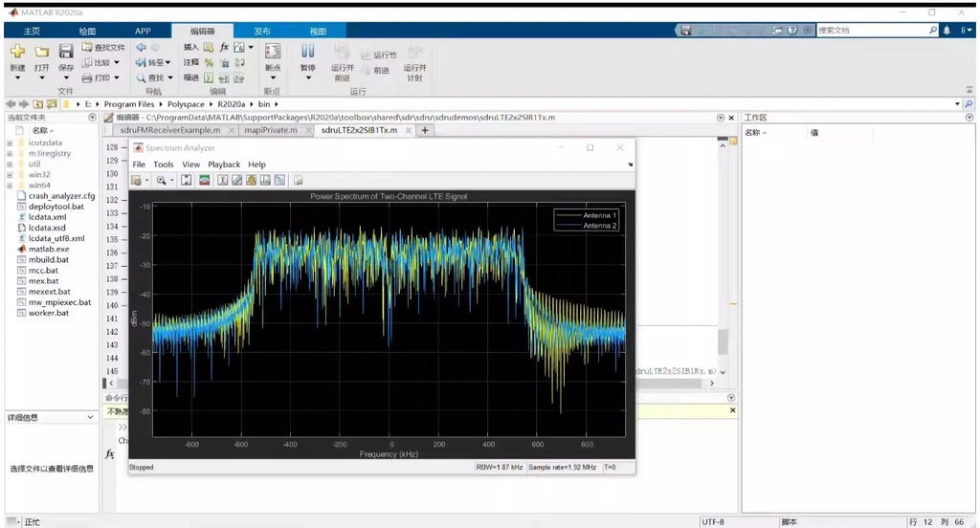Viewport: 980px width, 528px height.
Task: Select crash_analyzer.cfg in the file list
Action: click(x=62, y=196)
